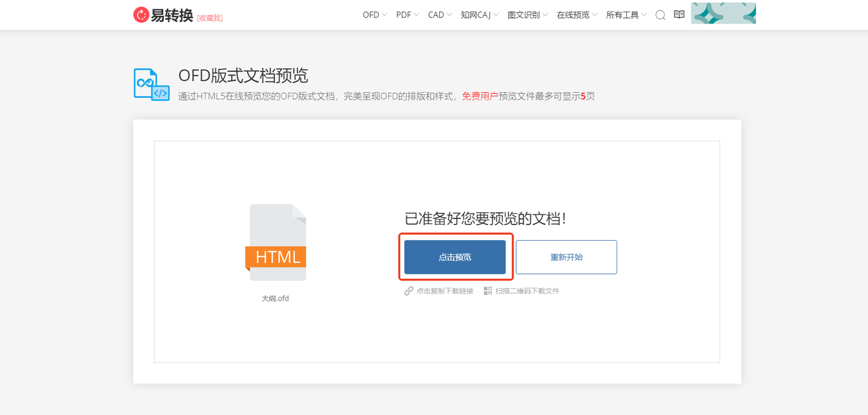This screenshot has width=868, height=415.
Task: Click the book icon in the top bar
Action: [679, 14]
